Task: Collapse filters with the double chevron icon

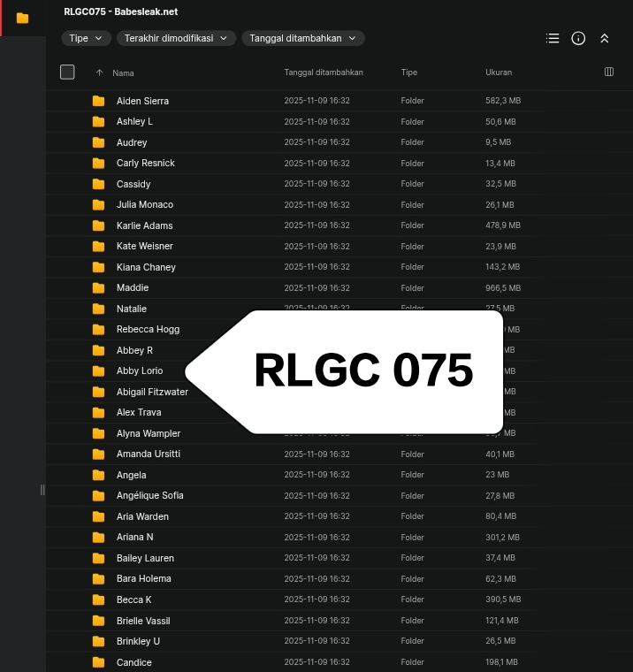Action: (605, 38)
